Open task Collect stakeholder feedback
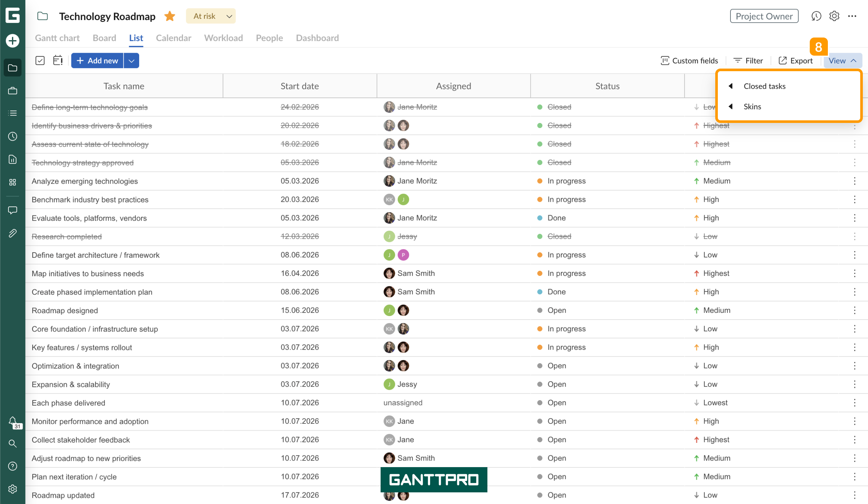Viewport: 868px width, 504px height. [x=81, y=440]
